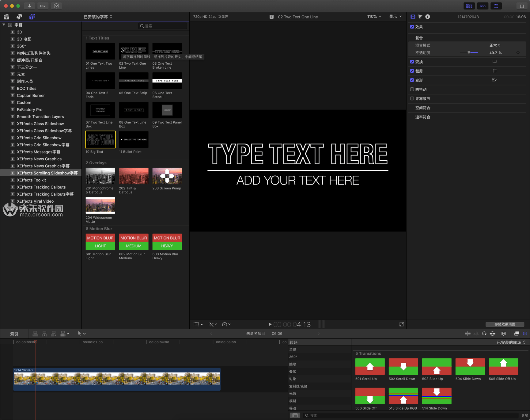Open the info inspector icon
Image resolution: width=530 pixels, height=420 pixels.
tap(428, 17)
